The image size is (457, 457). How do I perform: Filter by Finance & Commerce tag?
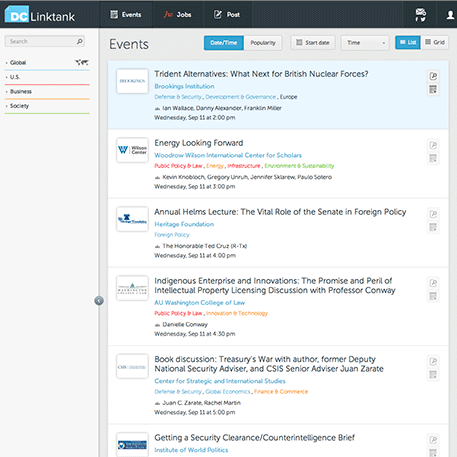click(x=281, y=392)
